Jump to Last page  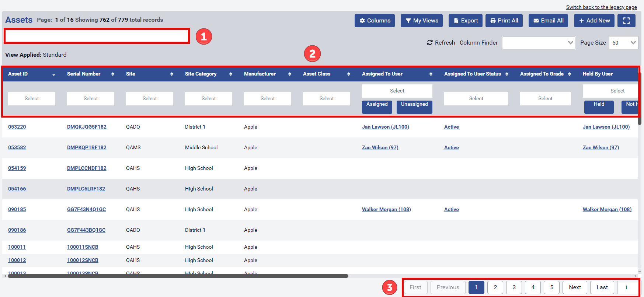click(x=602, y=287)
